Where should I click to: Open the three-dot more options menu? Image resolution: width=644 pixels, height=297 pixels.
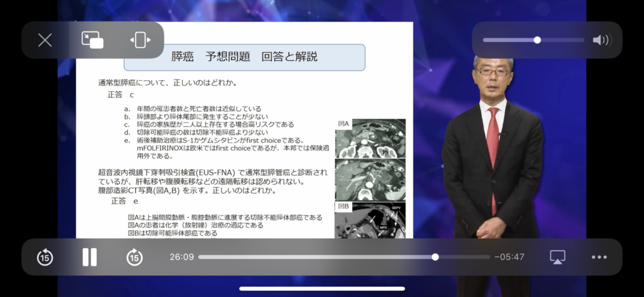[599, 257]
